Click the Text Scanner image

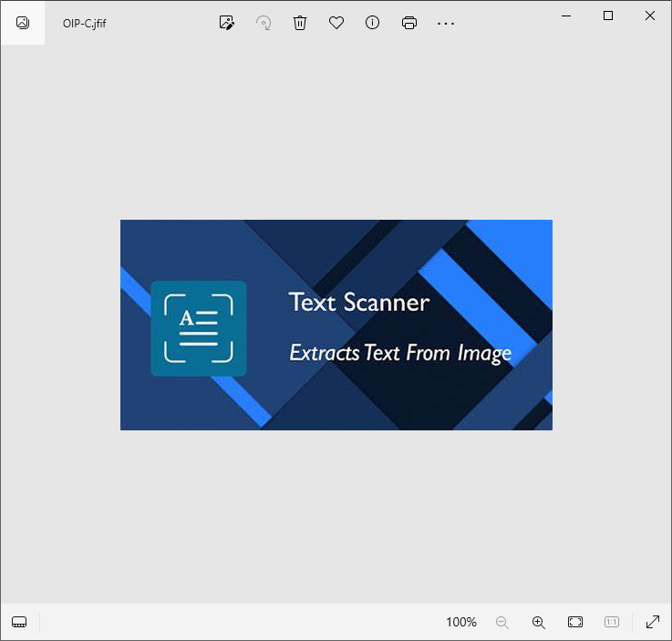tap(336, 325)
